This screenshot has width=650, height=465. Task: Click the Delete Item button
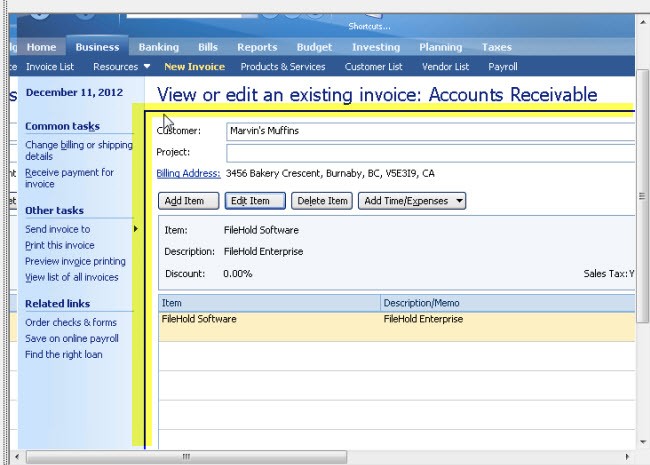322,201
